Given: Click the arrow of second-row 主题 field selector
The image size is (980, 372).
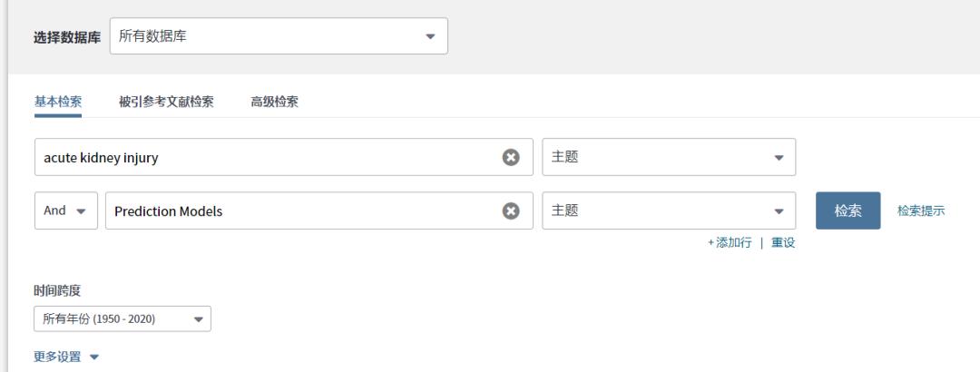Looking at the screenshot, I should (x=778, y=210).
